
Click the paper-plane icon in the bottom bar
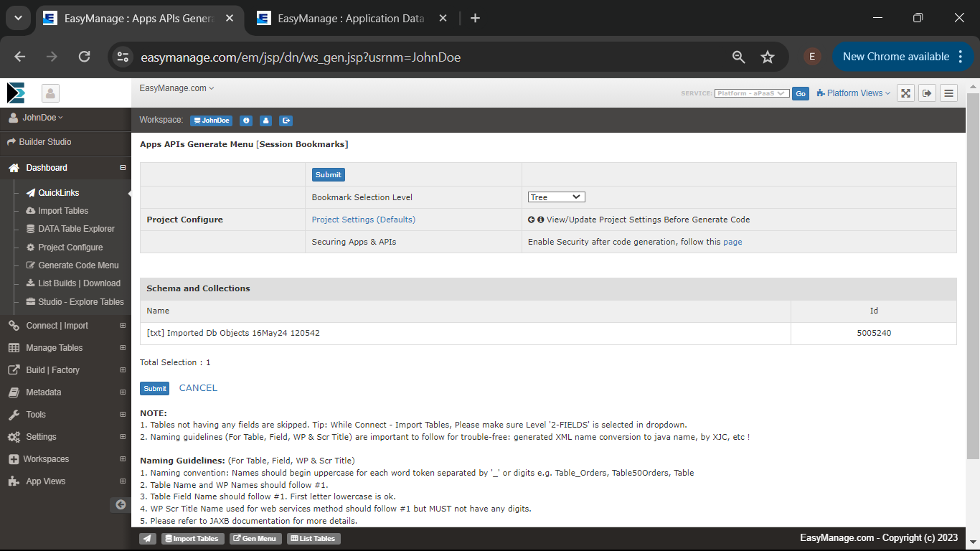[x=147, y=538]
